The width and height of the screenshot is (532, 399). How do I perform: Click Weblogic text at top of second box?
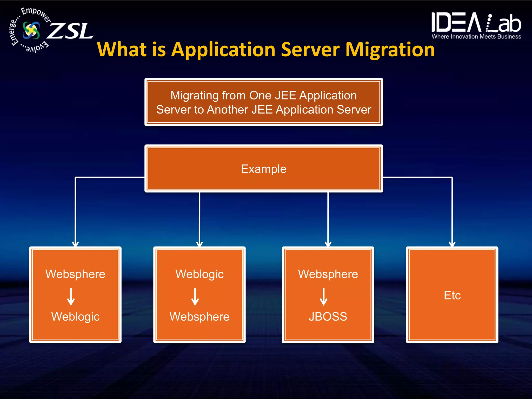coord(199,274)
